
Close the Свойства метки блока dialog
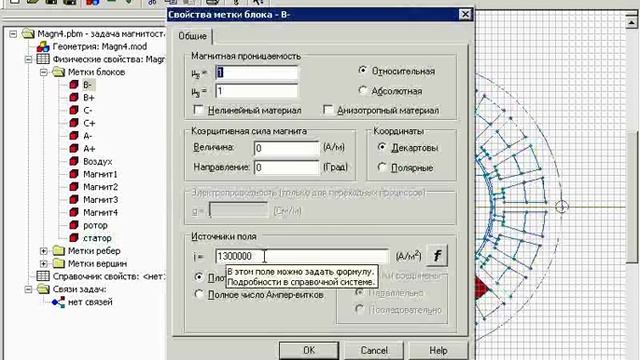pos(465,15)
